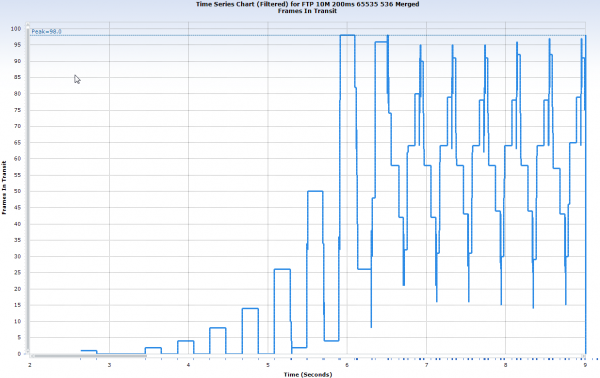Click the small step at 1 frame
600x378 pixels.
coord(89,350)
